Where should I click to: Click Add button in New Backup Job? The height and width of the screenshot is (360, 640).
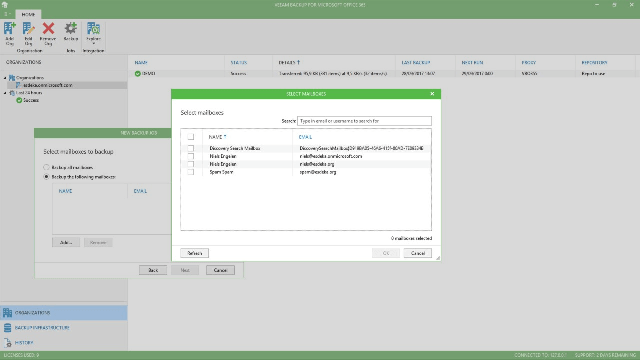point(66,242)
